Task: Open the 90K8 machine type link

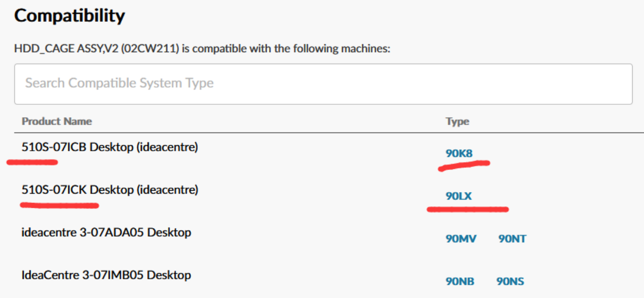Action: point(459,153)
